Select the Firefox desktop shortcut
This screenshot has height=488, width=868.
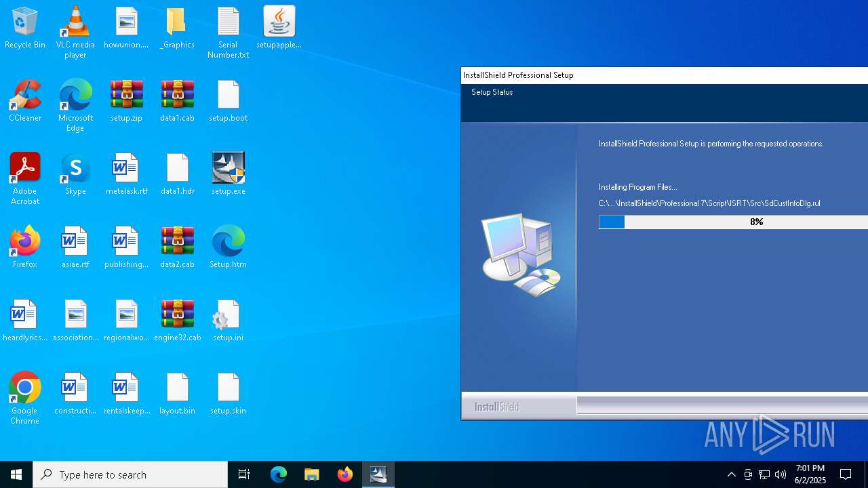coord(25,248)
